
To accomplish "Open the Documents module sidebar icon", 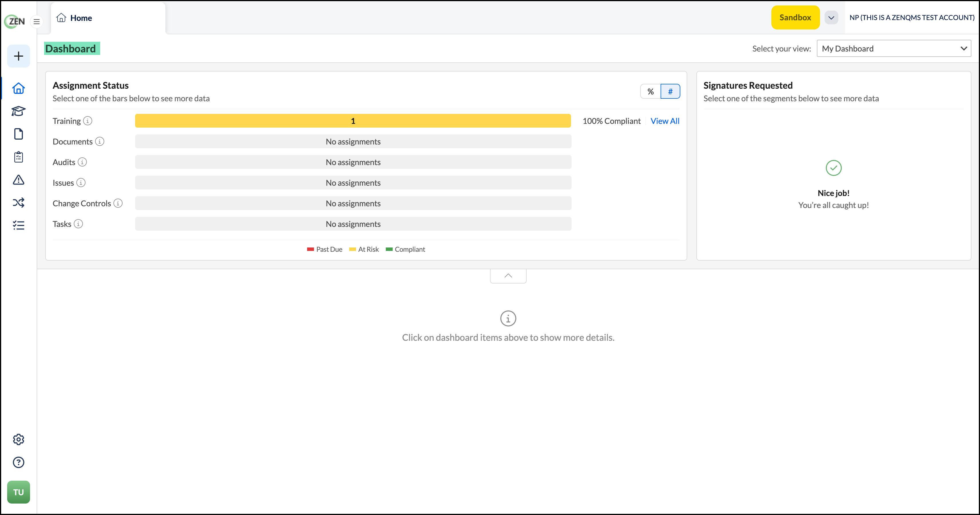I will (18, 134).
